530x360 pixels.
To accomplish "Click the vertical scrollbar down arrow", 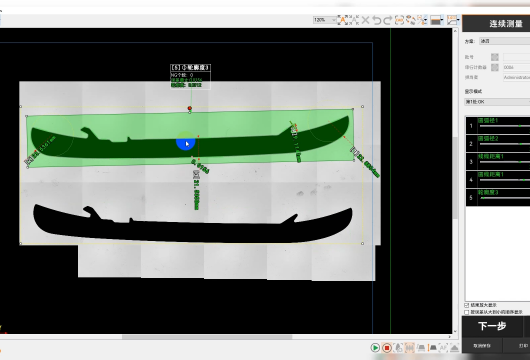I will tap(455, 331).
